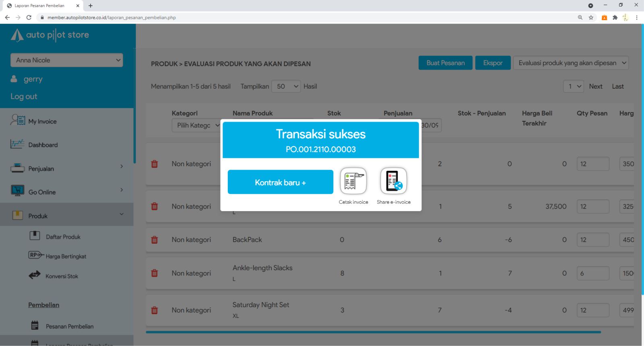Open Pesanan Pembelian menu item
This screenshot has height=346, width=644.
(x=69, y=326)
